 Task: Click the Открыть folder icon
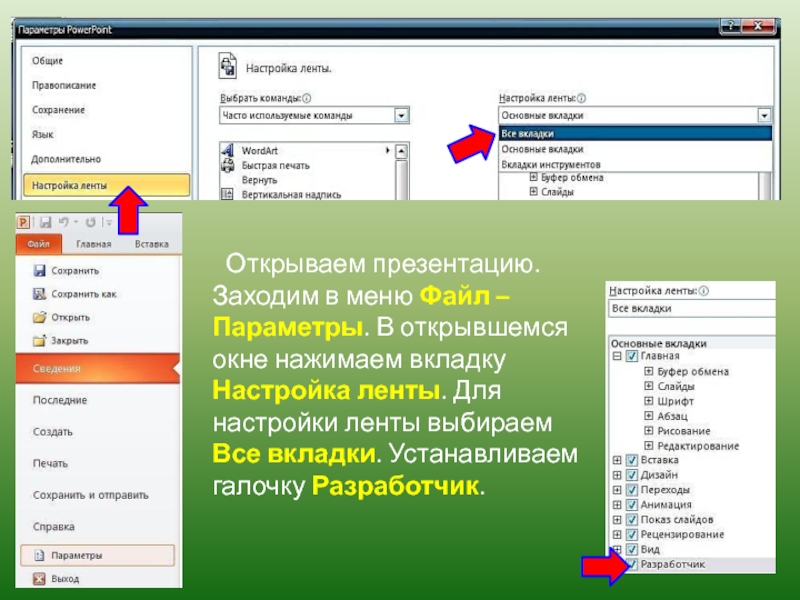point(39,317)
